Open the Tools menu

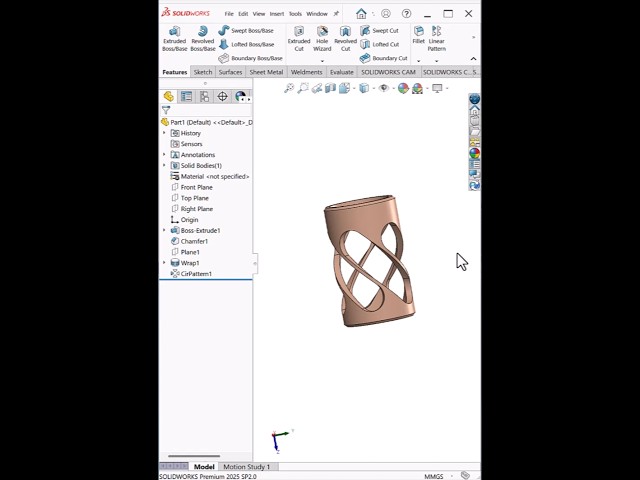coord(295,14)
